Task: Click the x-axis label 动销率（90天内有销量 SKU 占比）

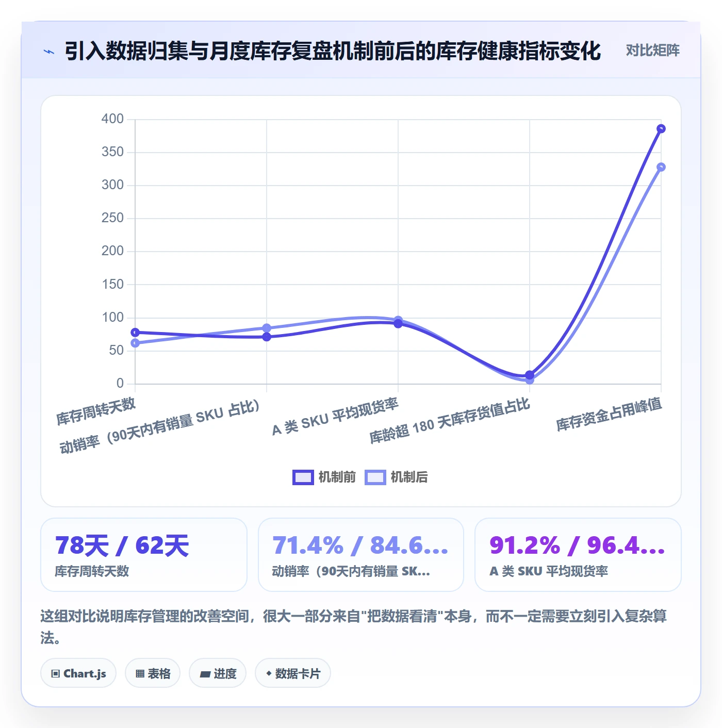Action: point(160,426)
